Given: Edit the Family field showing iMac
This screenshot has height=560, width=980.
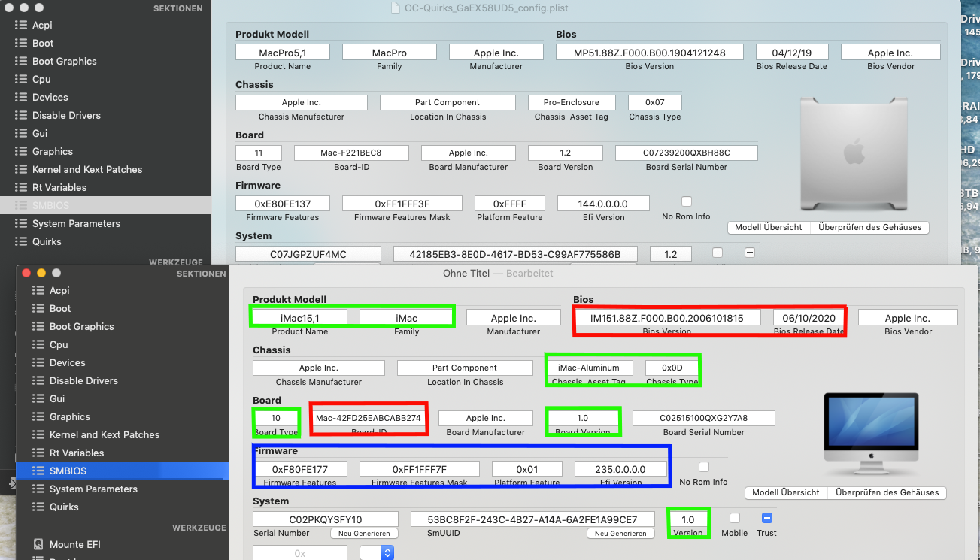Looking at the screenshot, I should click(x=407, y=318).
